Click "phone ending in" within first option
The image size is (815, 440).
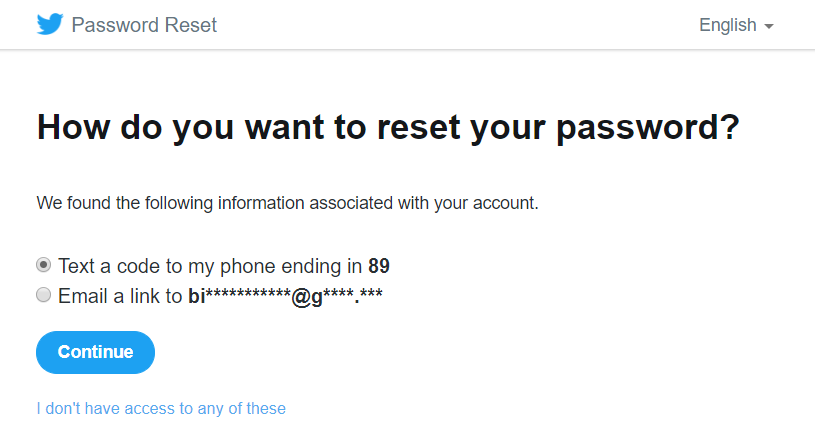[x=291, y=266]
